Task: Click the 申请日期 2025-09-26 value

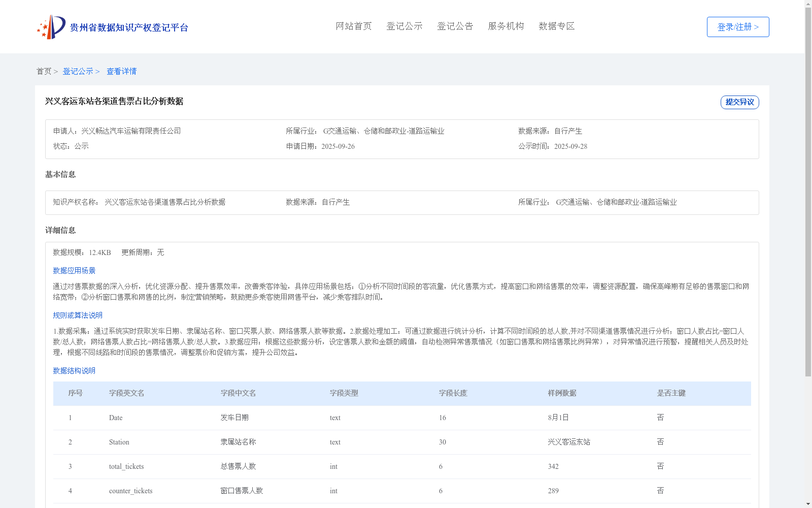Action: click(338, 146)
